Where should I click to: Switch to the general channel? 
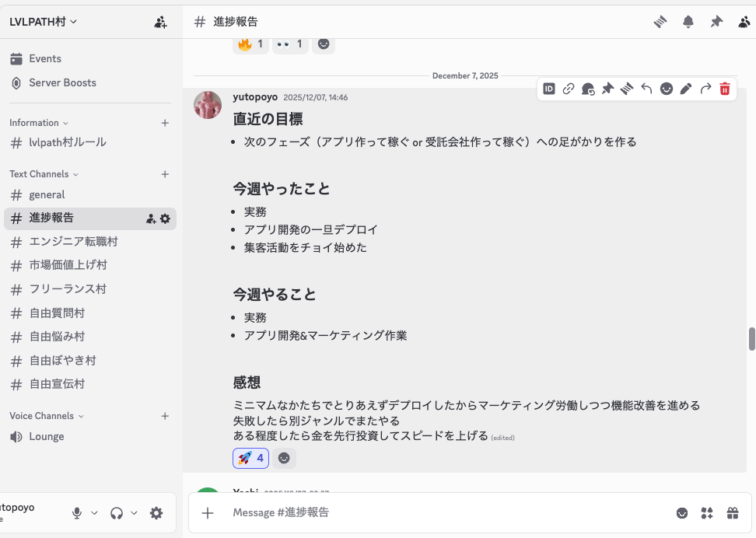46,194
